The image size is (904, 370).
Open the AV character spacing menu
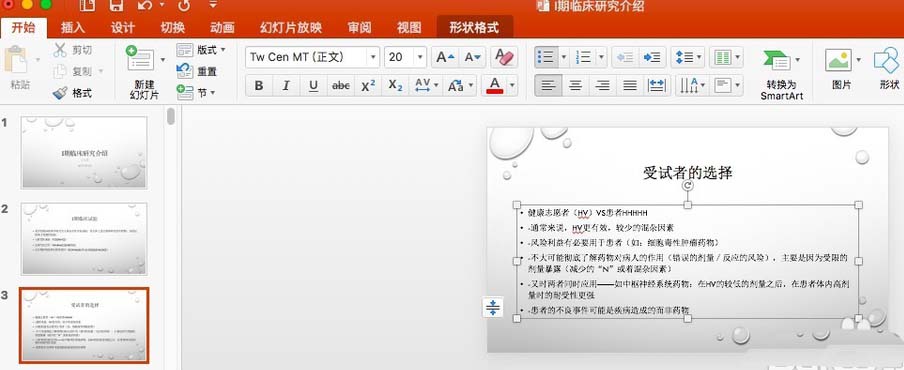click(x=426, y=86)
